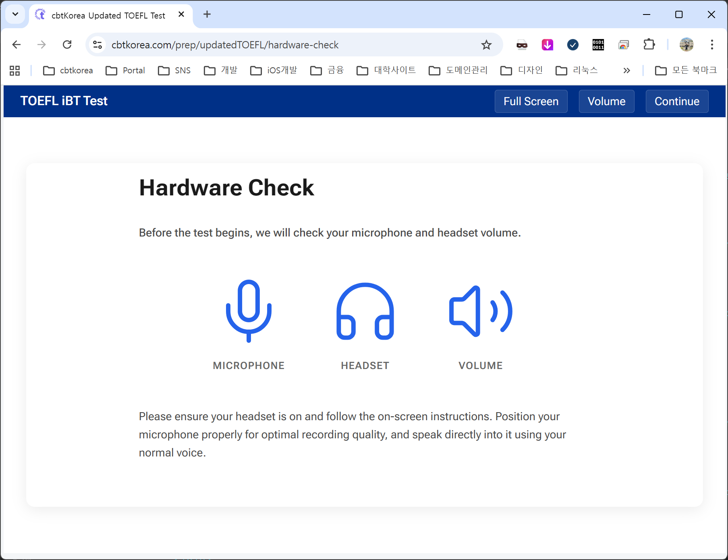Screen dimensions: 728x560
Task: Show hidden bookmarks with the chevron
Action: pos(626,71)
